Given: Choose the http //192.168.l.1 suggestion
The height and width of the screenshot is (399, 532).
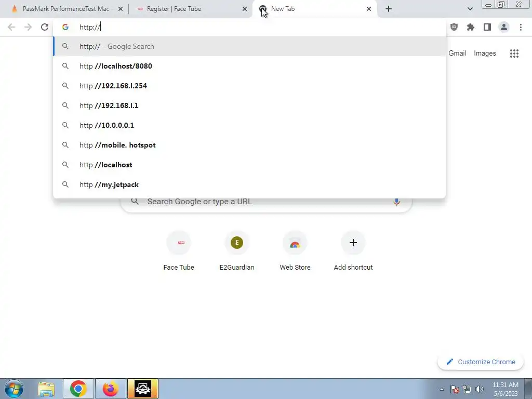Looking at the screenshot, I should 249,105.
